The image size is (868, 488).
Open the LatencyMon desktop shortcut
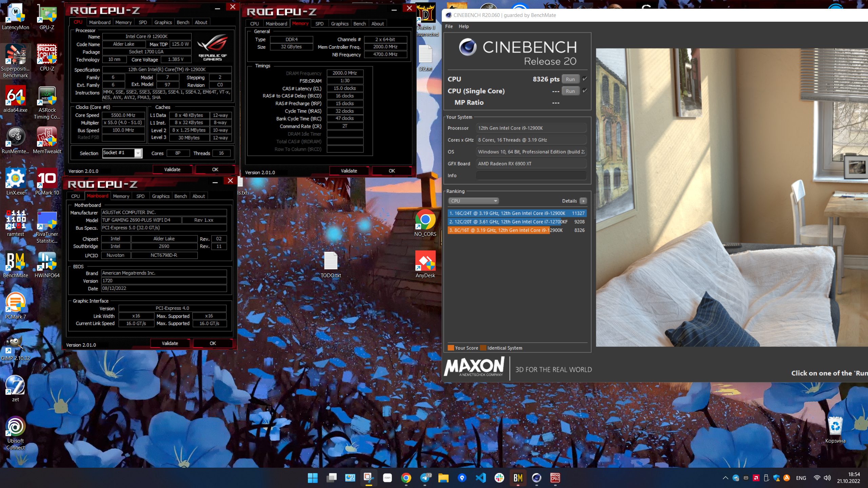[x=16, y=16]
